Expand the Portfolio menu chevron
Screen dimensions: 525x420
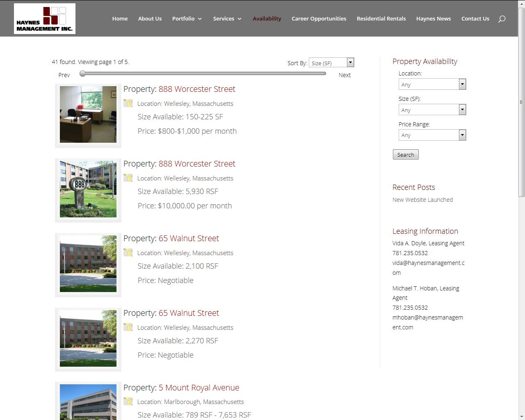[x=200, y=19]
